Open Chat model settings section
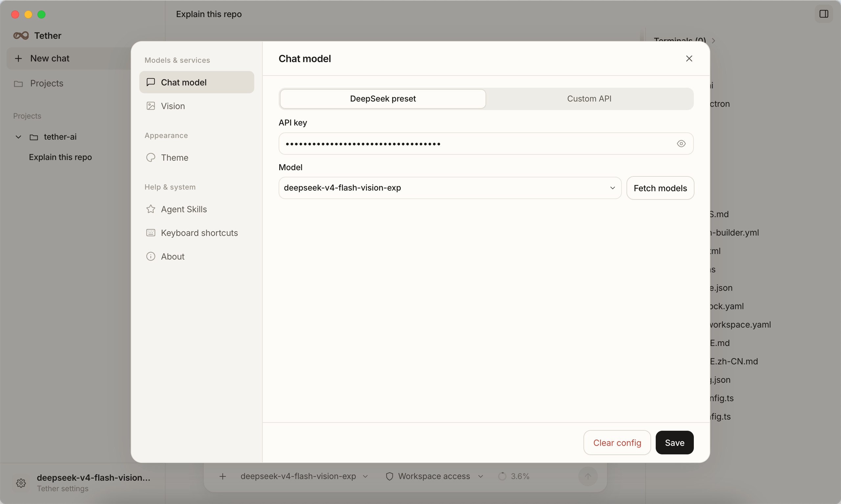The image size is (841, 504). 196,82
